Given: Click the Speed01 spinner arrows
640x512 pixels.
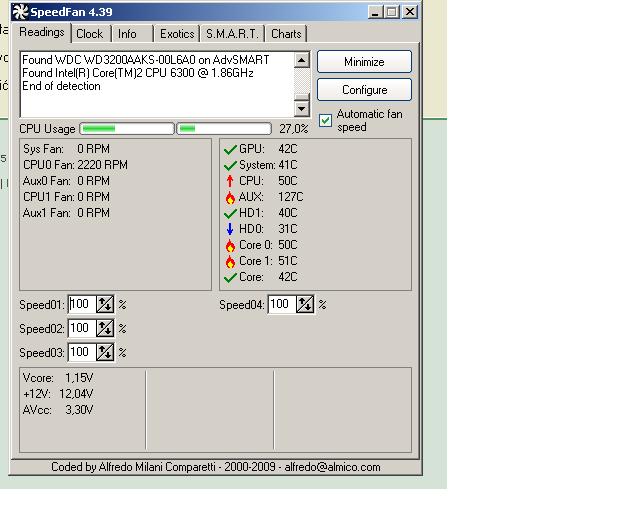Looking at the screenshot, I should point(105,304).
